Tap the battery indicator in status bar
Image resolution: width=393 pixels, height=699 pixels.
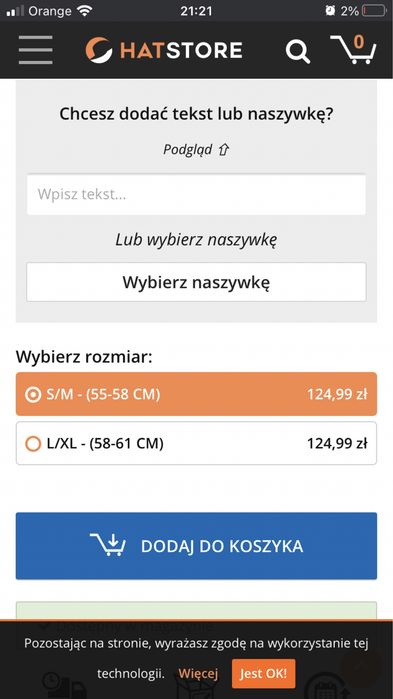coord(374,11)
